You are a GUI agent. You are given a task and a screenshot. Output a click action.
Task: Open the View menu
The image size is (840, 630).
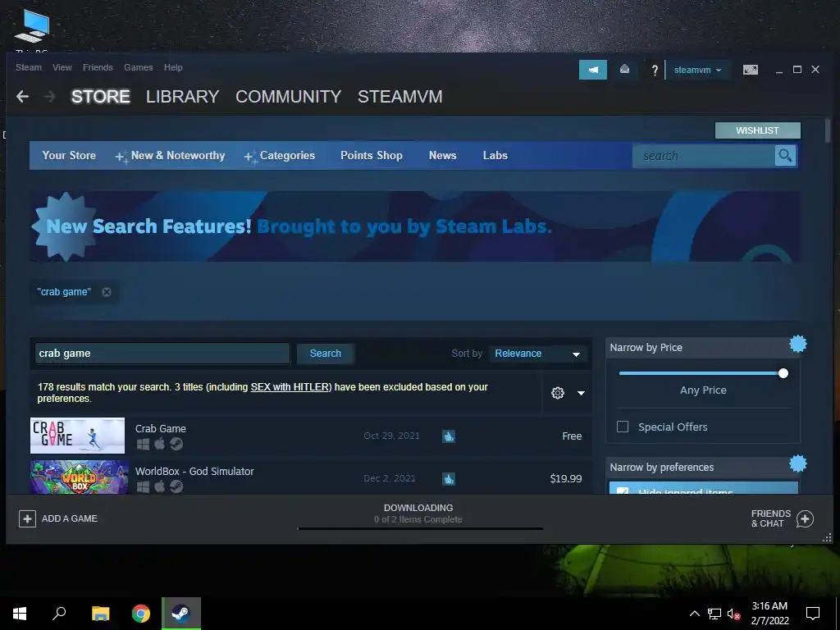click(x=62, y=67)
